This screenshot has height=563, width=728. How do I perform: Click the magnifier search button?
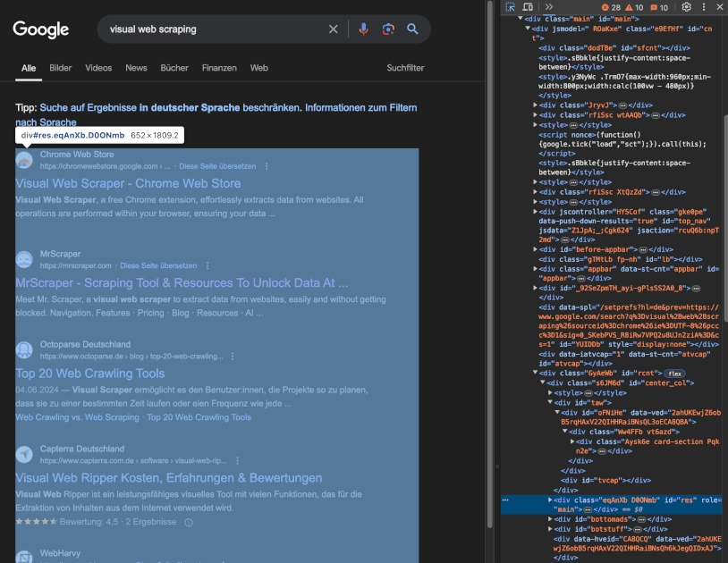click(x=413, y=29)
